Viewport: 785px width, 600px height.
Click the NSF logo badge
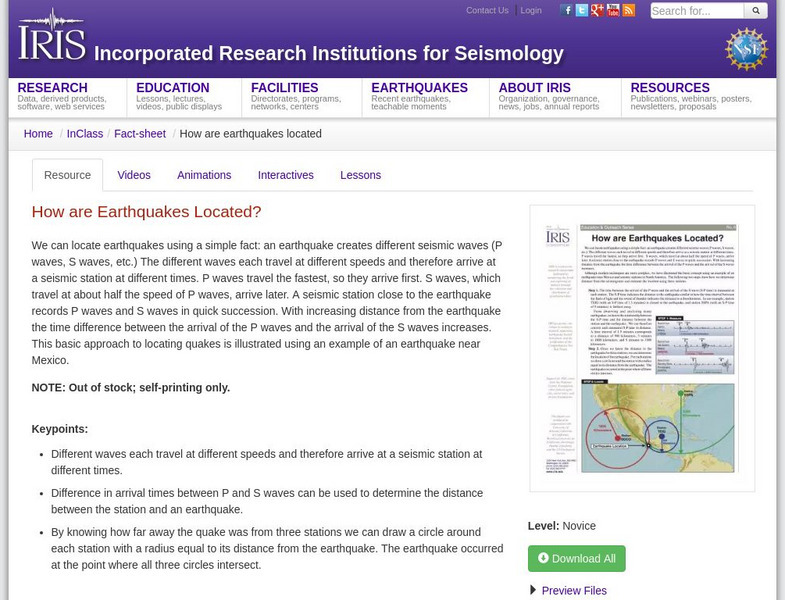tap(746, 49)
